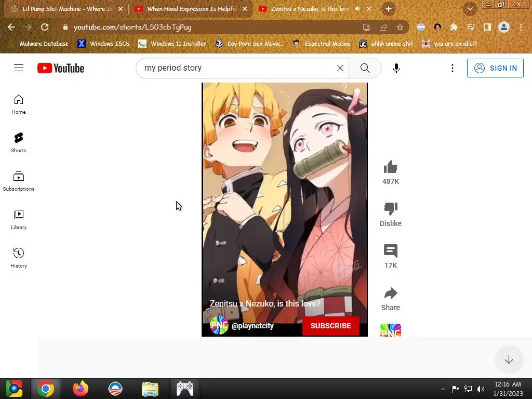Viewport: 532px width, 399px height.
Task: Open the Chrome three-dot menu
Action: 521,27
